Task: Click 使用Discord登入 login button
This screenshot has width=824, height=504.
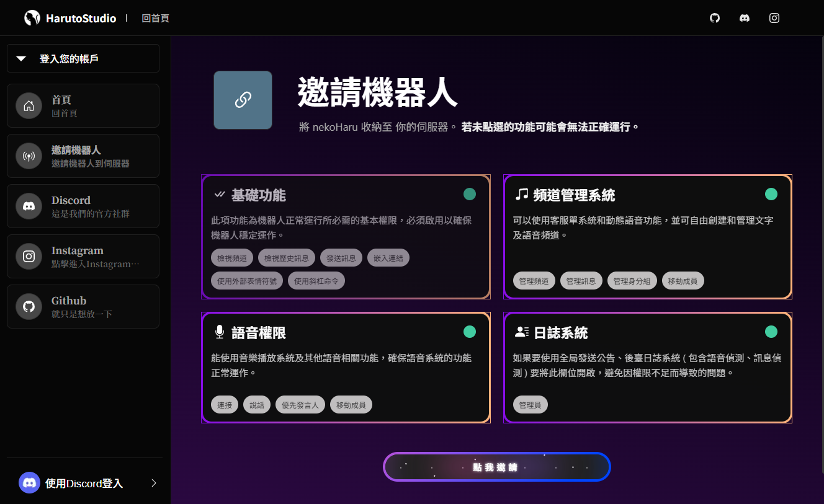Action: point(84,484)
